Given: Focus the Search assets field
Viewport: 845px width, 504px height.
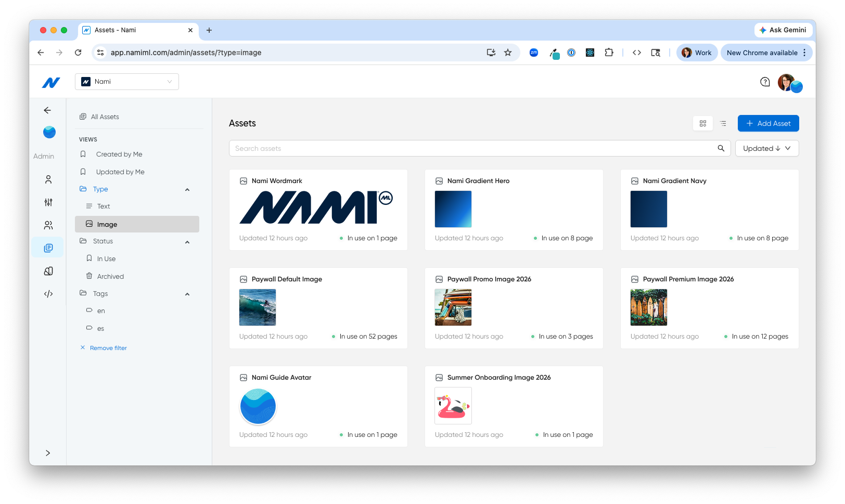Looking at the screenshot, I should pyautogui.click(x=479, y=148).
